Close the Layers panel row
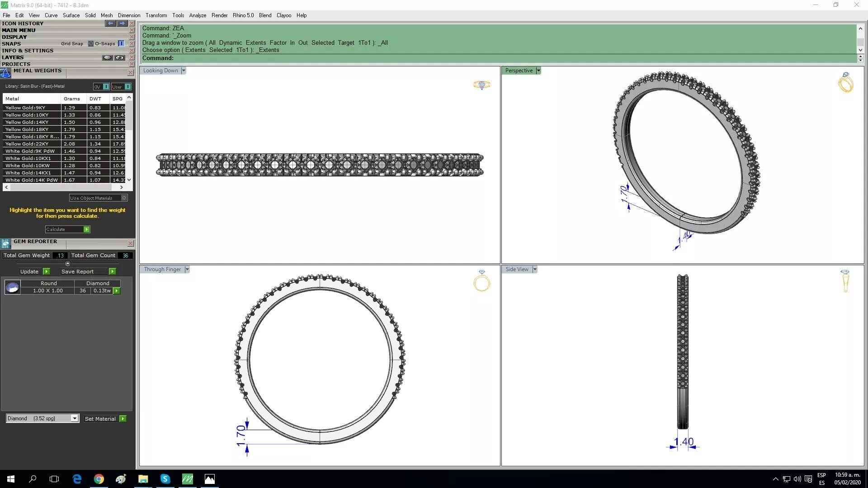This screenshot has height=488, width=868. click(x=132, y=57)
